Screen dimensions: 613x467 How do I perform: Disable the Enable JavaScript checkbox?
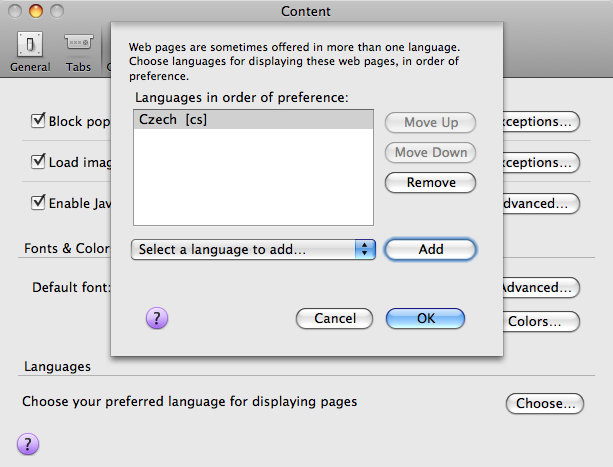point(40,202)
